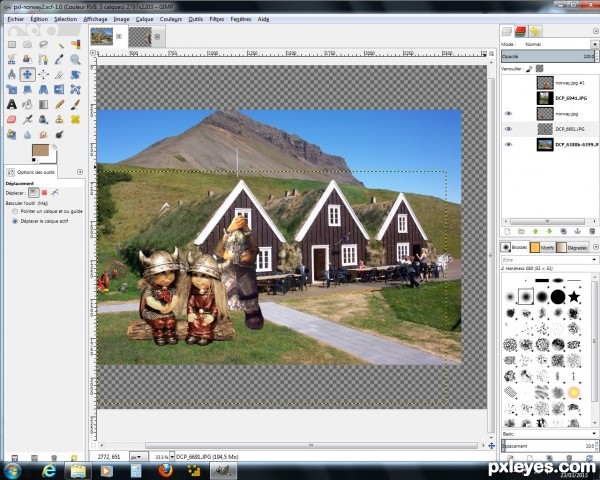Open the Couleurs menu
600x480 pixels.
pos(171,19)
